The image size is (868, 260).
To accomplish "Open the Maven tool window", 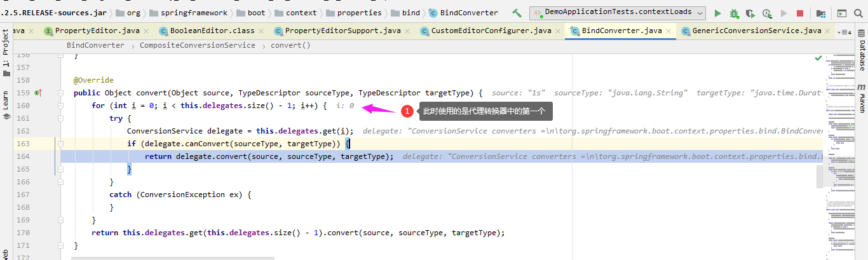I will pos(862,97).
